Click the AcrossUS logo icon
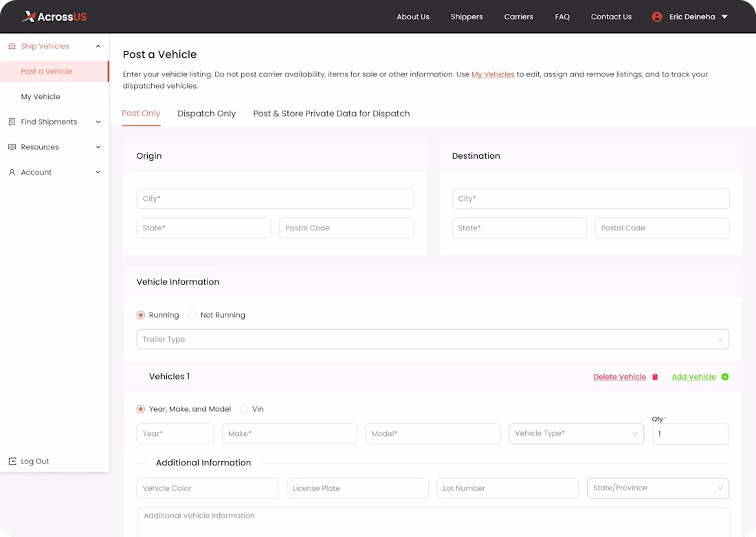The width and height of the screenshot is (756, 537). (28, 17)
